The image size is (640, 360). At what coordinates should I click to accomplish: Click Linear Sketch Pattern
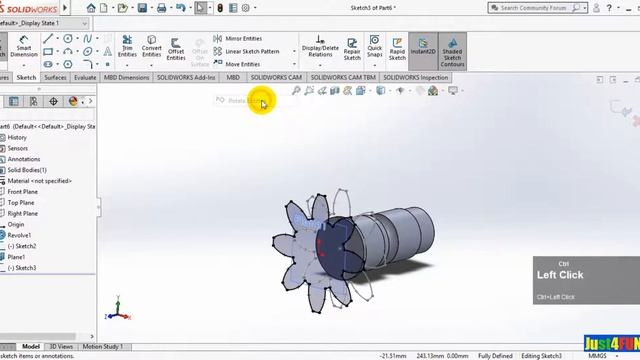[x=247, y=51]
